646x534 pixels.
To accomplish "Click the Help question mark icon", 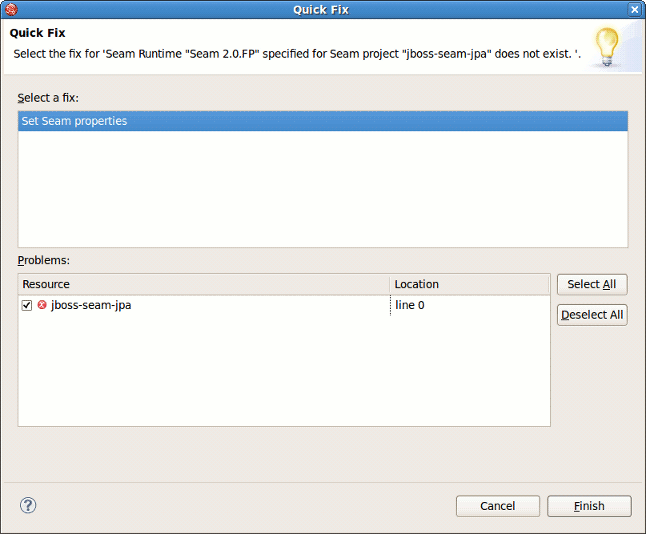I will 28,505.
